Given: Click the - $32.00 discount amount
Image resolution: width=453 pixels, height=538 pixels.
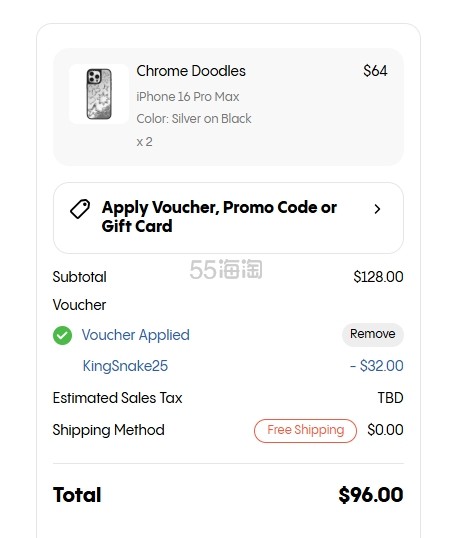Looking at the screenshot, I should tap(376, 366).
